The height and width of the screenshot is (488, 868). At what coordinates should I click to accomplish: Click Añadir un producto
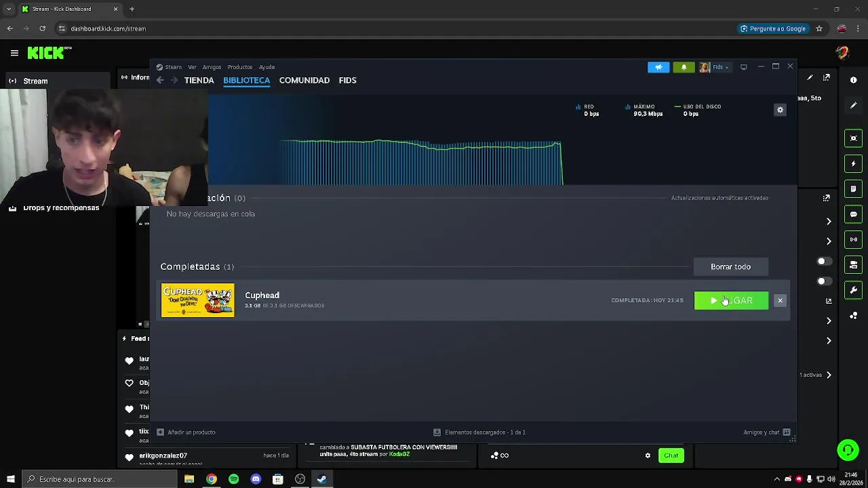coord(186,432)
